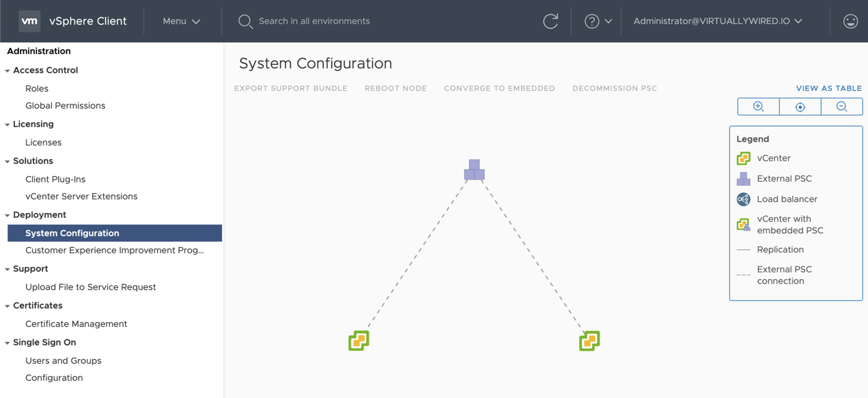868x398 pixels.
Task: Click the zoom out magnifier icon
Action: click(x=841, y=106)
